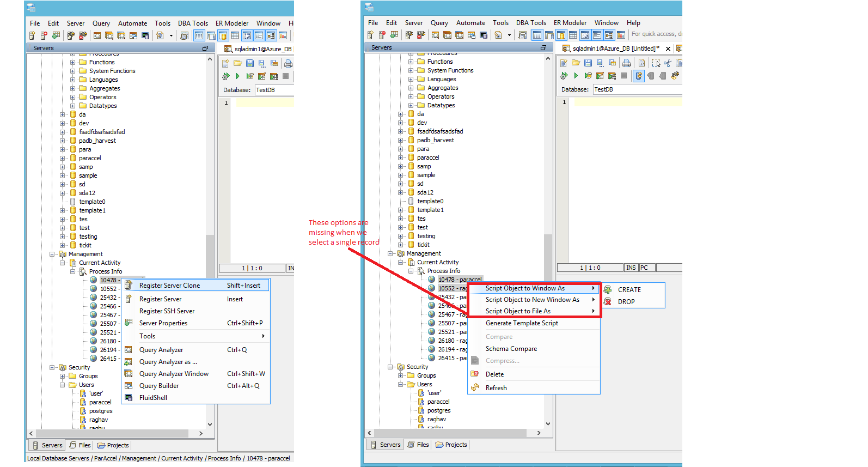This screenshot has width=868, height=467.
Task: Choose Script Object to File As entry
Action: point(534,311)
